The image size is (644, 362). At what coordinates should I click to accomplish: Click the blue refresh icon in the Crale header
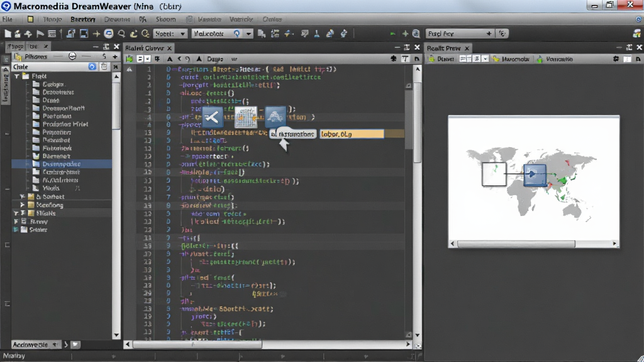point(92,67)
